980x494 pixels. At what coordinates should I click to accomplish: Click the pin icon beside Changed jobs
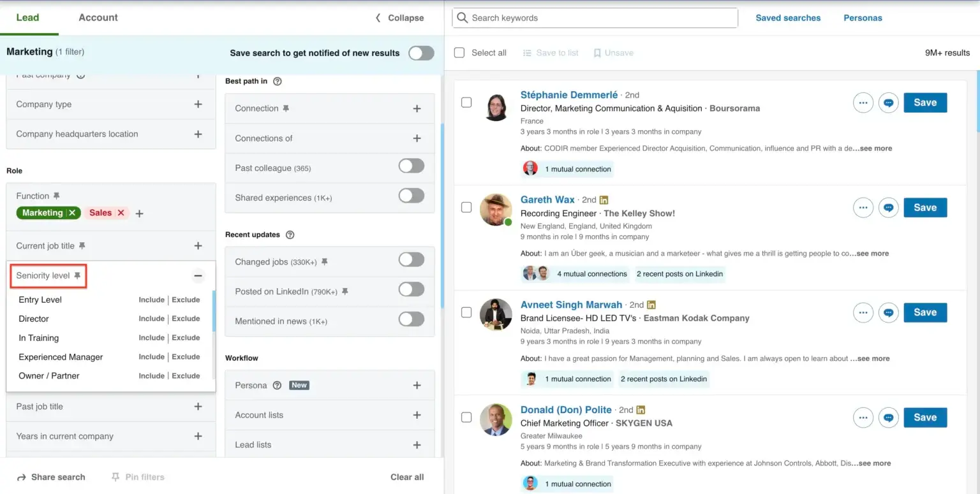[x=324, y=262]
